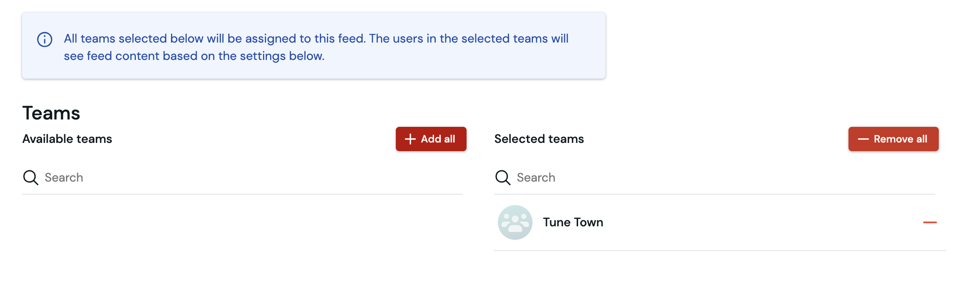Viewport: 980px width, 298px height.
Task: Click the blue info banner message text
Action: point(316,47)
